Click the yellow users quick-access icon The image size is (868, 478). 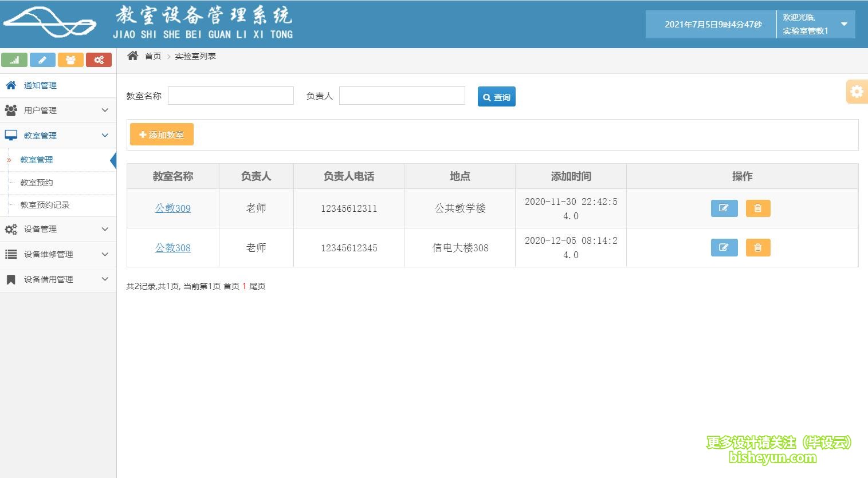point(70,60)
